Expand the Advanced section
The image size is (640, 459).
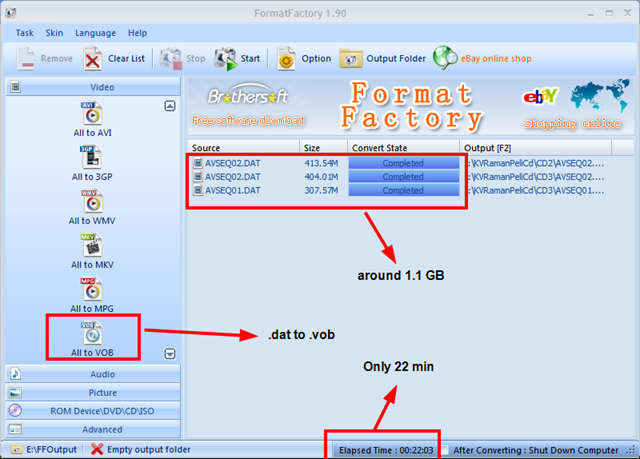coord(93,430)
